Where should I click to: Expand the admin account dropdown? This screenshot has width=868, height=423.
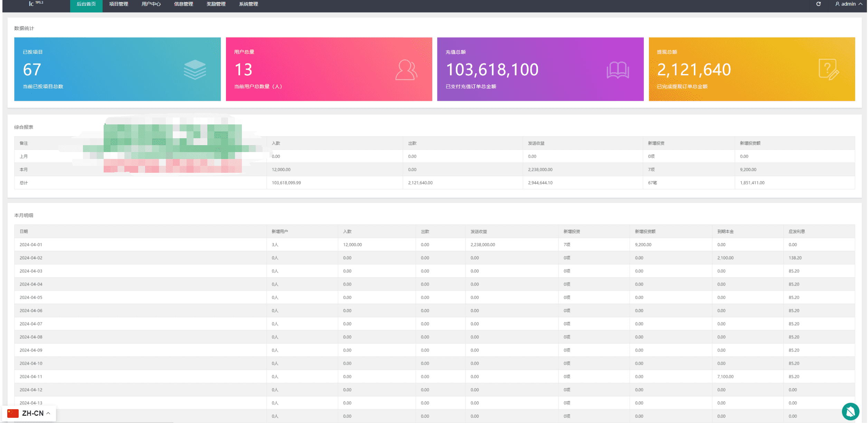click(x=849, y=4)
